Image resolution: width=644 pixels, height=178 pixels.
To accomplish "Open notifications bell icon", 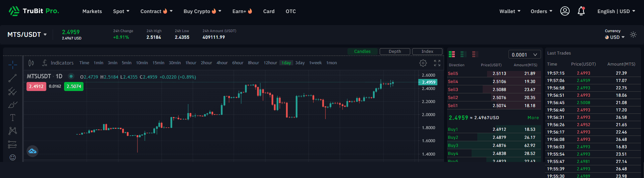I will pos(581,11).
